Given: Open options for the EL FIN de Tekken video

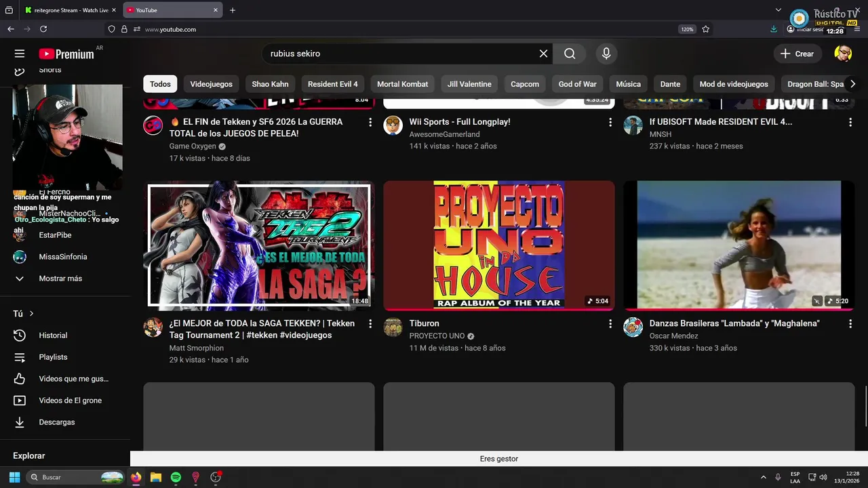Looking at the screenshot, I should (370, 122).
